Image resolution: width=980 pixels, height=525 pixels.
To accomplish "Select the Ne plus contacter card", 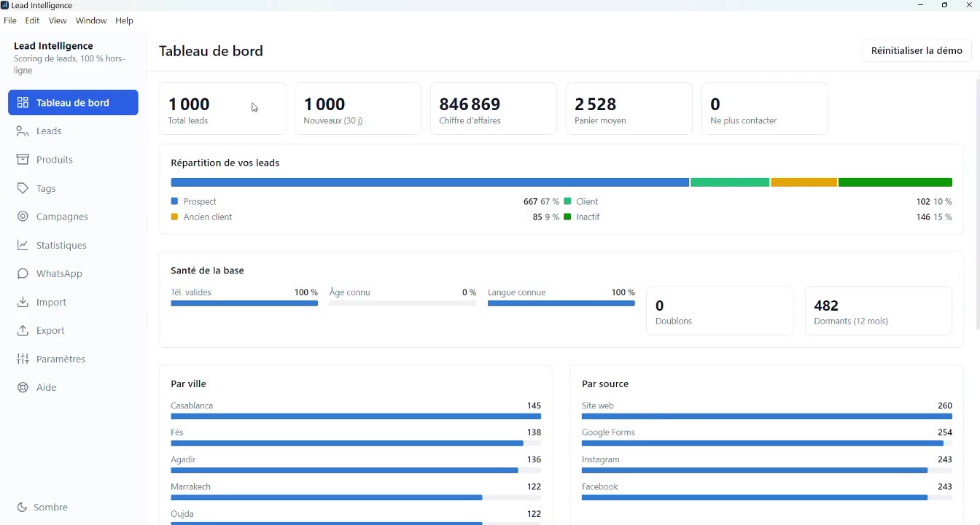I will tap(765, 109).
